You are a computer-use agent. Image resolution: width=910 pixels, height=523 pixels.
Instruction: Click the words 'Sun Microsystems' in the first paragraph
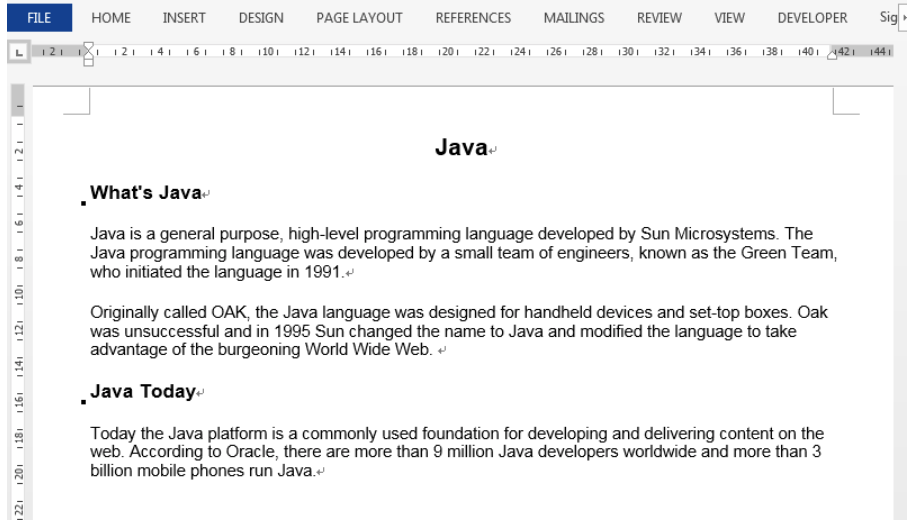(x=708, y=234)
